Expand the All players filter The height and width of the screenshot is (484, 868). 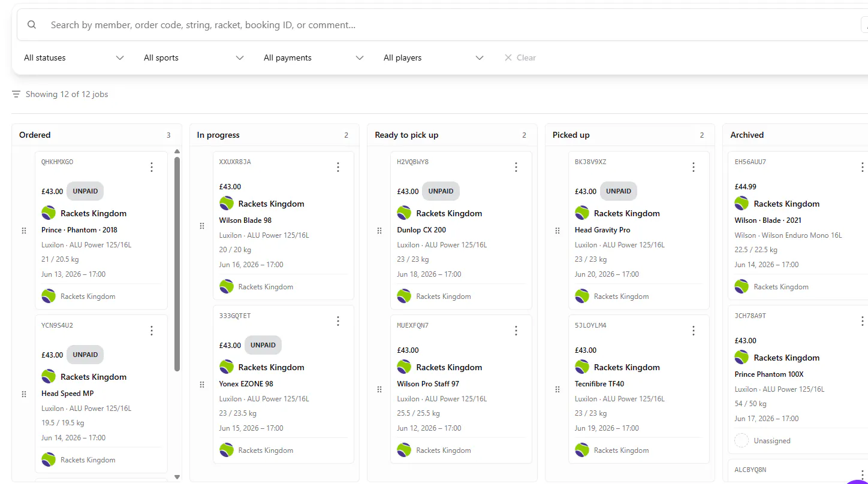coord(433,58)
